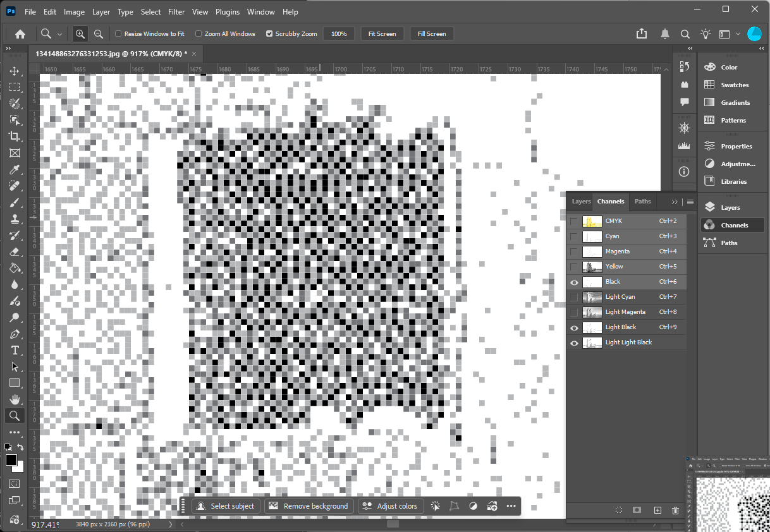
Task: Click the 100% zoom button
Action: pyautogui.click(x=339, y=34)
